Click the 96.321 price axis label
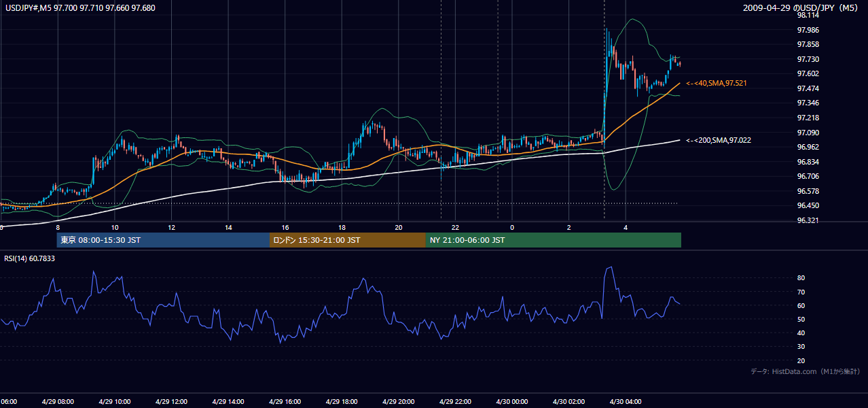 808,220
